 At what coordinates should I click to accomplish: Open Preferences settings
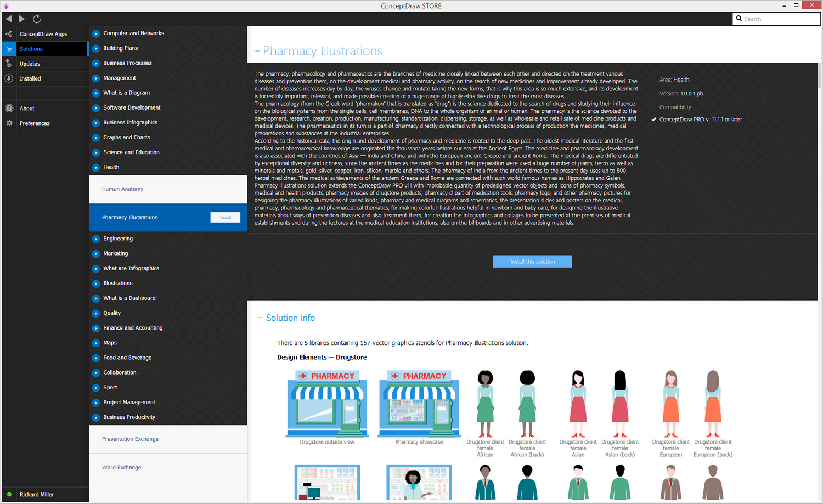click(x=35, y=123)
